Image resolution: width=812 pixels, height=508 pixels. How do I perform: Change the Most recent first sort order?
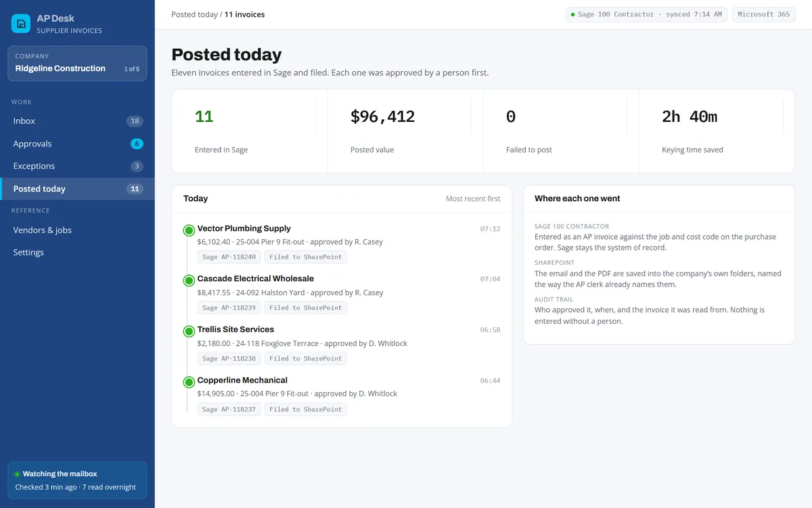(473, 198)
